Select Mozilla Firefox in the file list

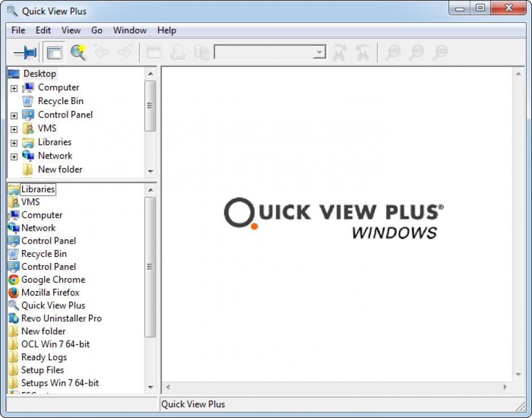tap(50, 292)
